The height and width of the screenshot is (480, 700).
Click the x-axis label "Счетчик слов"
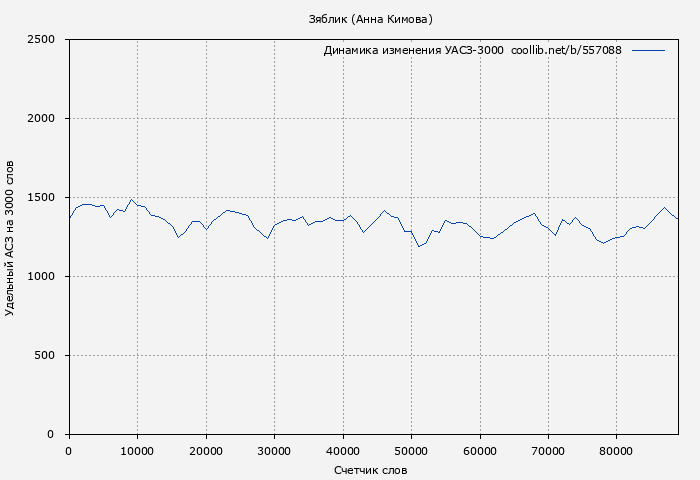click(371, 470)
